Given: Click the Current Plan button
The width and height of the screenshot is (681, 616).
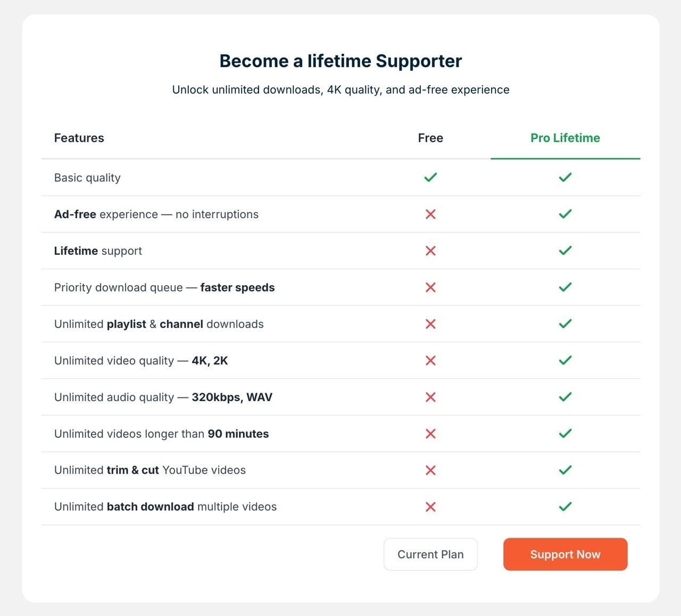Looking at the screenshot, I should [430, 554].
